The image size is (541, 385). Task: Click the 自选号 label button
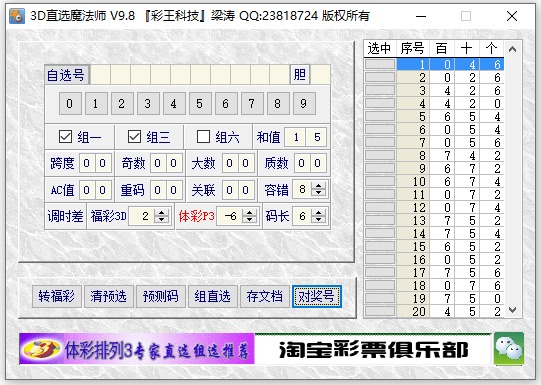point(67,75)
